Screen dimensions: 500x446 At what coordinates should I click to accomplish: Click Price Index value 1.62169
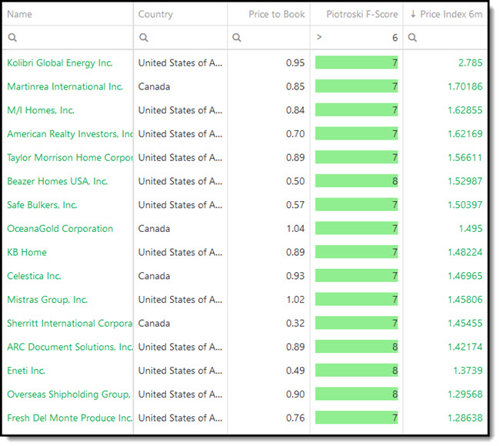[465, 134]
